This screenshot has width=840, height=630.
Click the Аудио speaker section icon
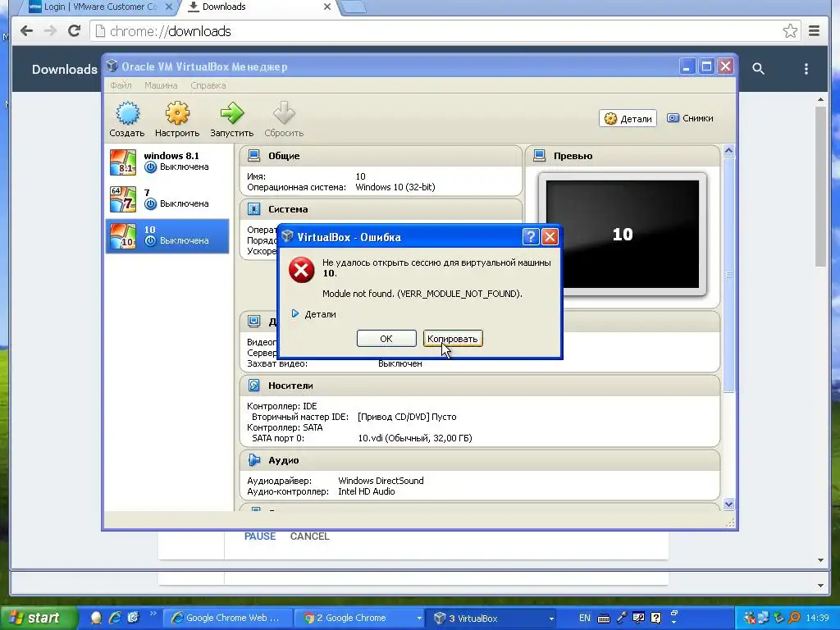[x=254, y=459]
